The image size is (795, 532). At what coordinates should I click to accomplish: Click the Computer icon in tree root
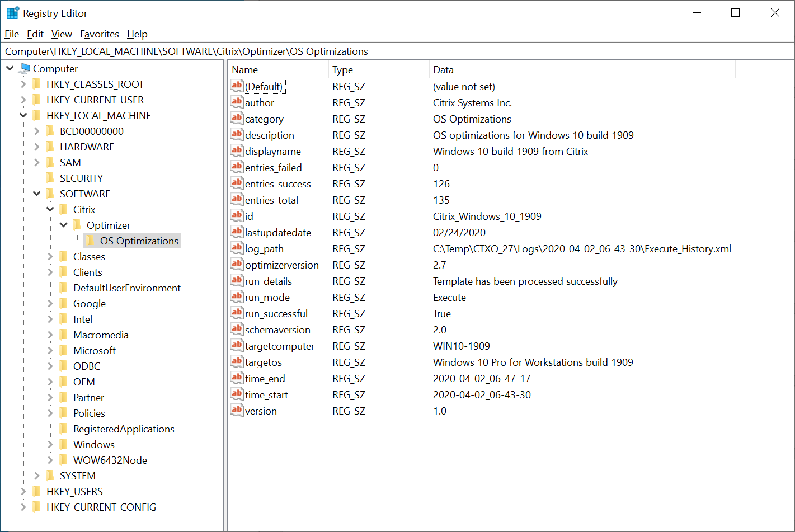click(25, 69)
